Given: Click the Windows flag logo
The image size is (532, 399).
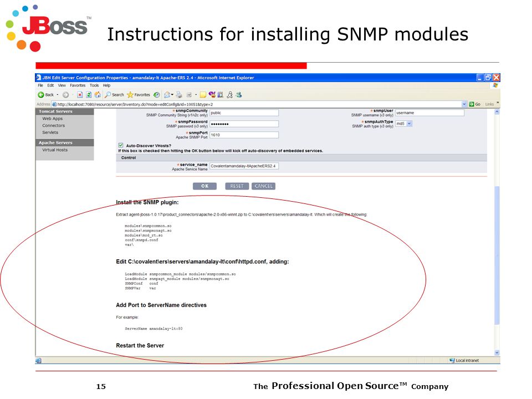Looking at the screenshot, I should tap(495, 85).
